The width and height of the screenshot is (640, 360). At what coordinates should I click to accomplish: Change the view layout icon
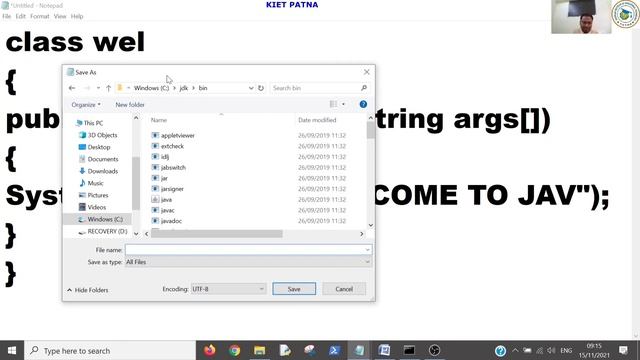point(333,104)
